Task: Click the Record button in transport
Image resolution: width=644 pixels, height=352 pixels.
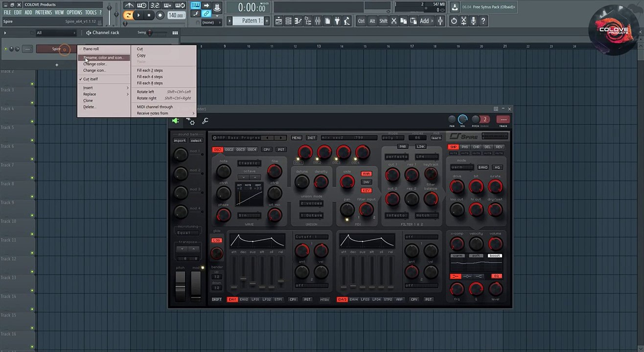Action: point(160,15)
